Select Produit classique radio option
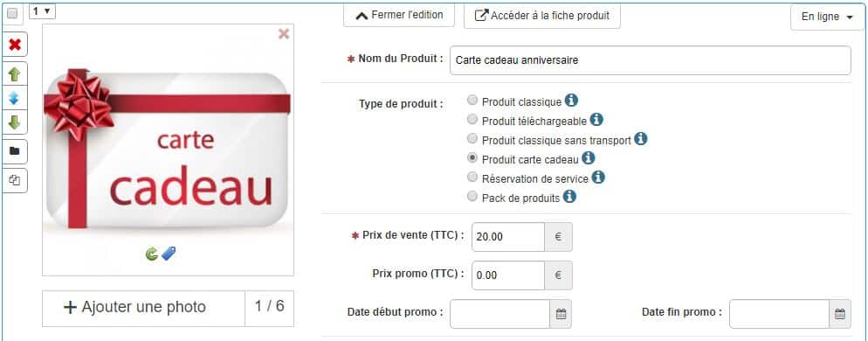This screenshot has width=868, height=341. (472, 101)
